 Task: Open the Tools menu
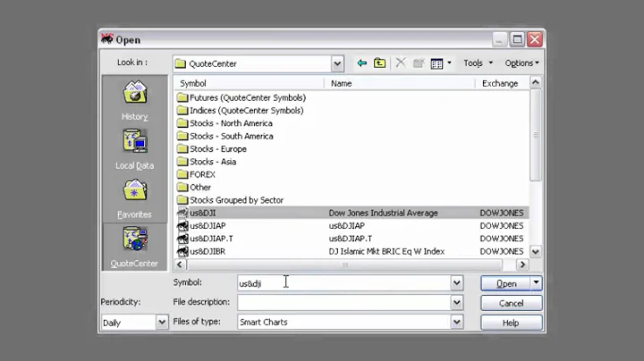478,63
